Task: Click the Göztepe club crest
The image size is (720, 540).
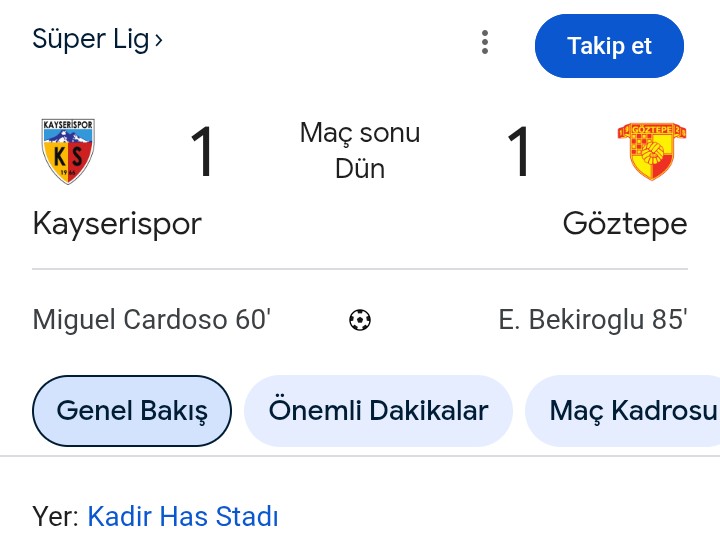Action: [652, 151]
